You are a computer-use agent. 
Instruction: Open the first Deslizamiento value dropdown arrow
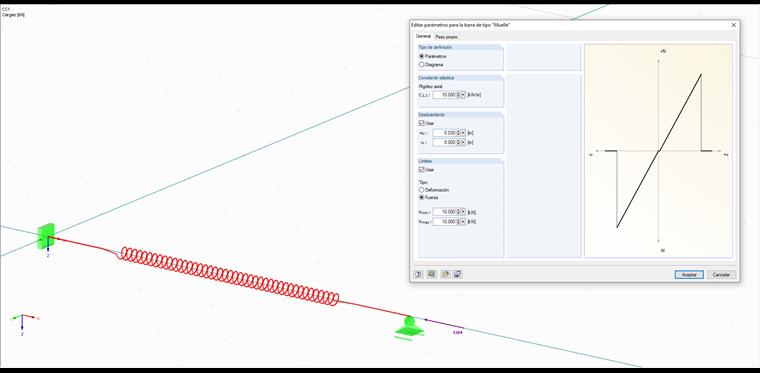pos(463,133)
